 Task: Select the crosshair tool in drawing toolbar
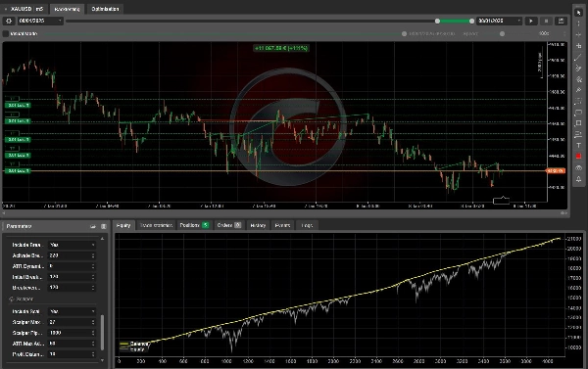[578, 34]
